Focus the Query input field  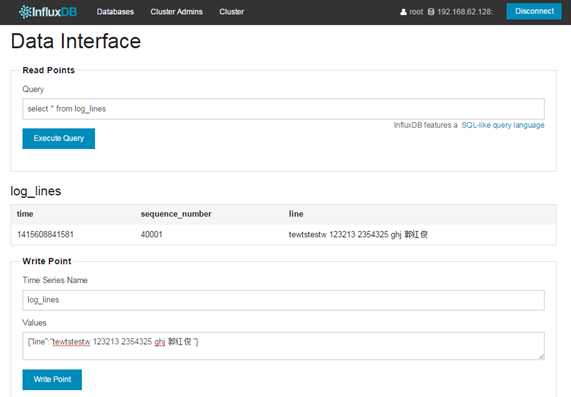pos(284,109)
